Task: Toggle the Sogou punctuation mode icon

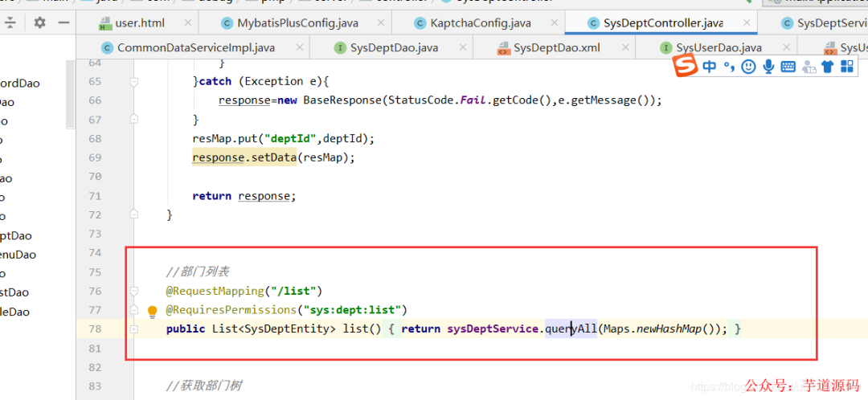Action: coord(729,67)
